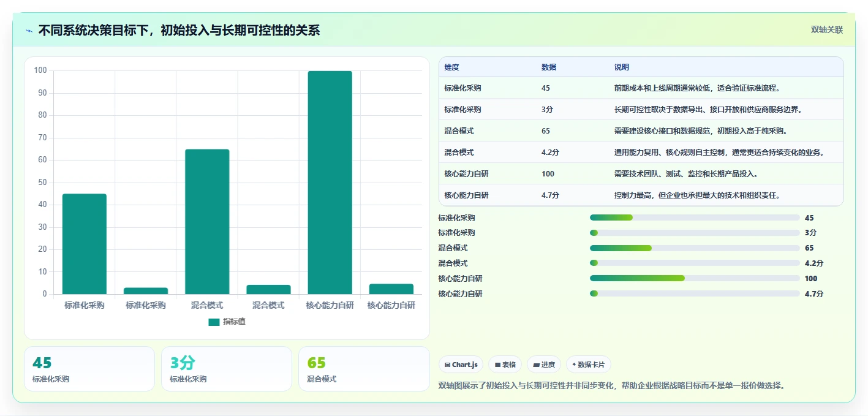Open the 65 混合模式 summary card
The height and width of the screenshot is (416, 868).
pos(364,369)
